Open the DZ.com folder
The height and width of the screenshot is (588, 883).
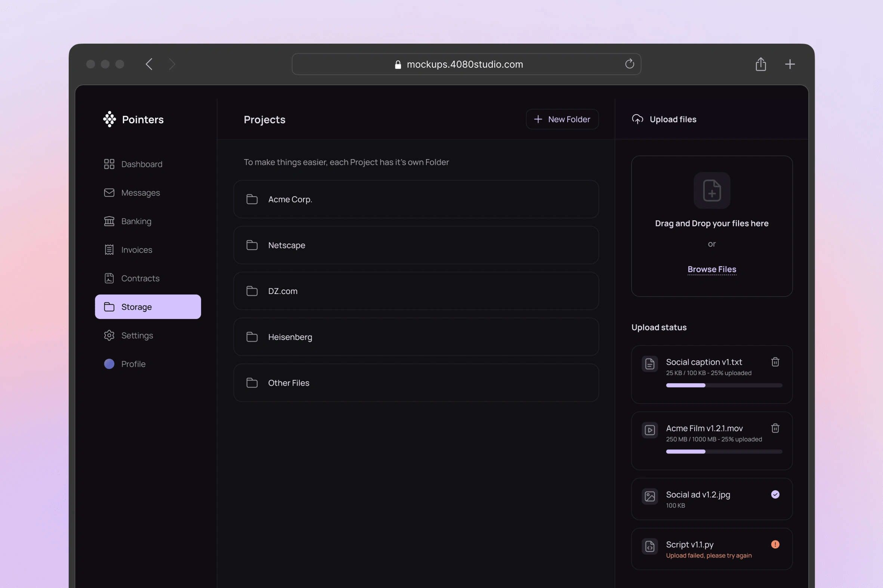(x=416, y=291)
